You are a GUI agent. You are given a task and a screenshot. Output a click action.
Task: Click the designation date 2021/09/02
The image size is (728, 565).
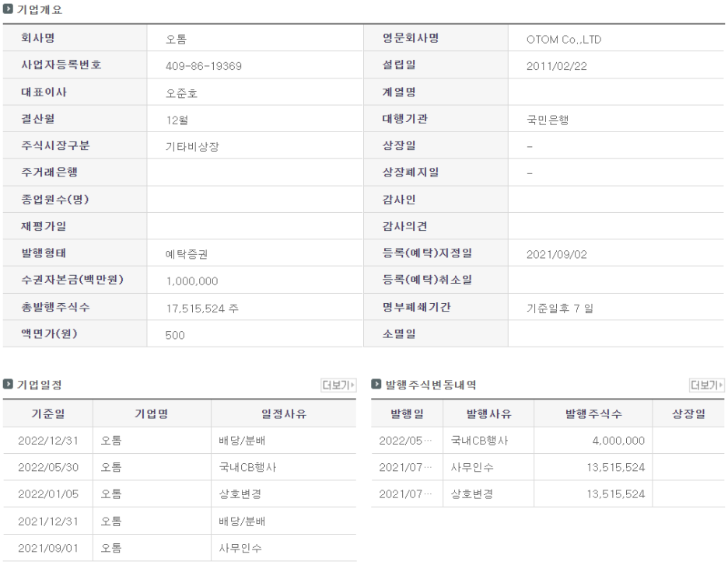click(x=557, y=254)
